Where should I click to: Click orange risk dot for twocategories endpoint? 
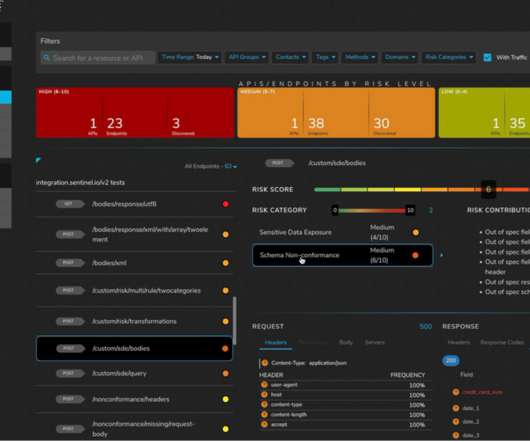tap(225, 291)
